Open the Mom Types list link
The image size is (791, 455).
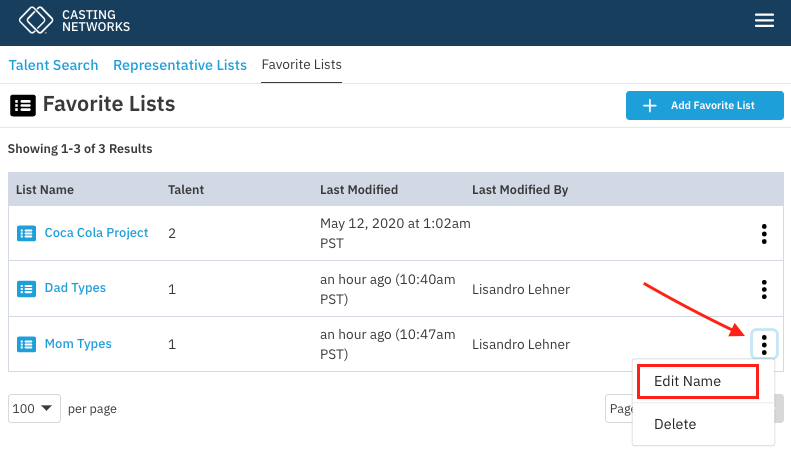78,344
